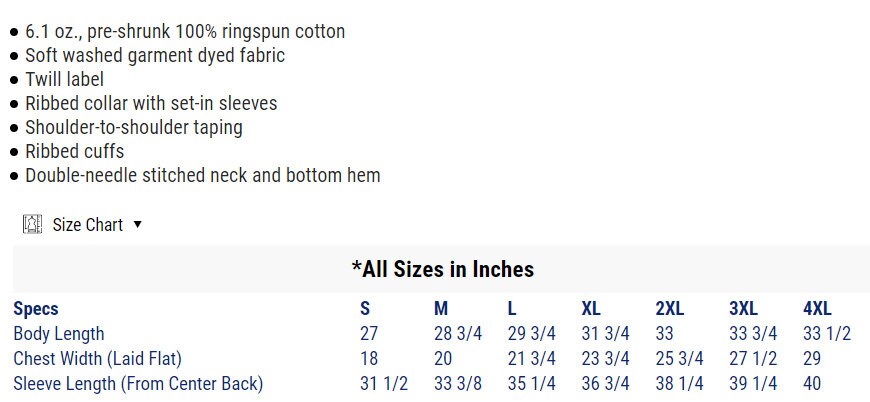
Task: Collapse the Size Chart dropdown arrow
Action: pyautogui.click(x=137, y=224)
